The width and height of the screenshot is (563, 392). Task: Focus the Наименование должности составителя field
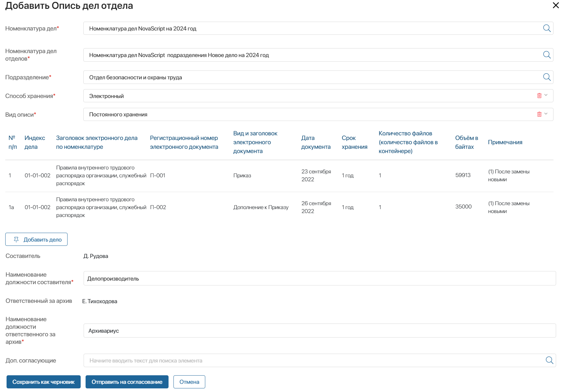point(319,278)
